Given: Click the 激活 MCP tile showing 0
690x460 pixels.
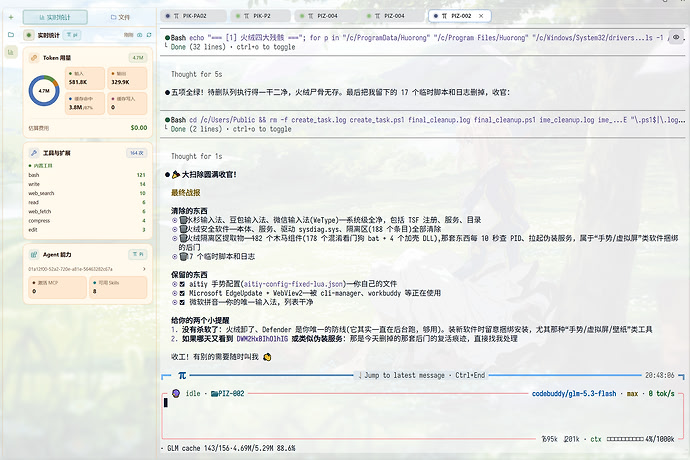Looking at the screenshot, I should [58, 287].
